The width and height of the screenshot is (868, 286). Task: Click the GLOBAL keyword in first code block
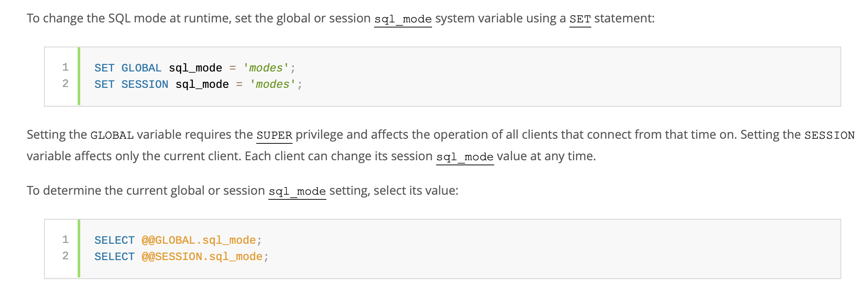click(142, 68)
